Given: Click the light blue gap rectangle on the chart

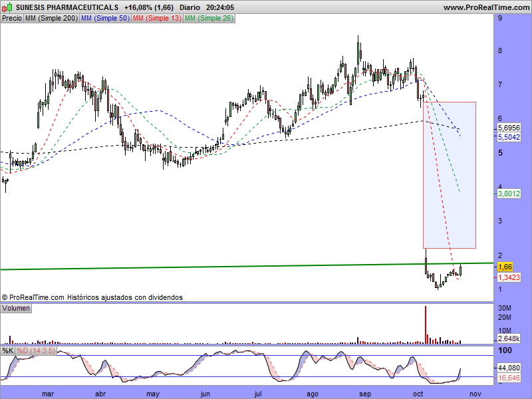Looking at the screenshot, I should pos(450,175).
